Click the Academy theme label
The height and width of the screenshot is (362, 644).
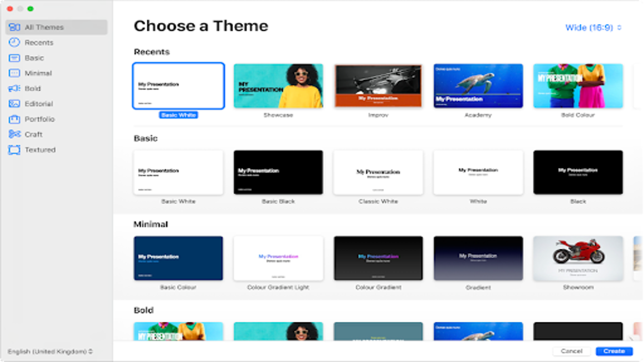tap(478, 115)
